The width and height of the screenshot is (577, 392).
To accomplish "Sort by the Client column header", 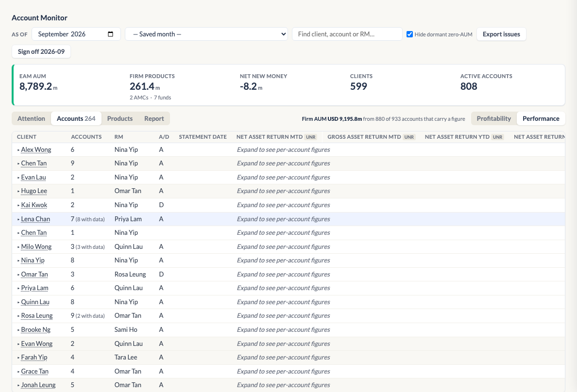I will click(27, 137).
